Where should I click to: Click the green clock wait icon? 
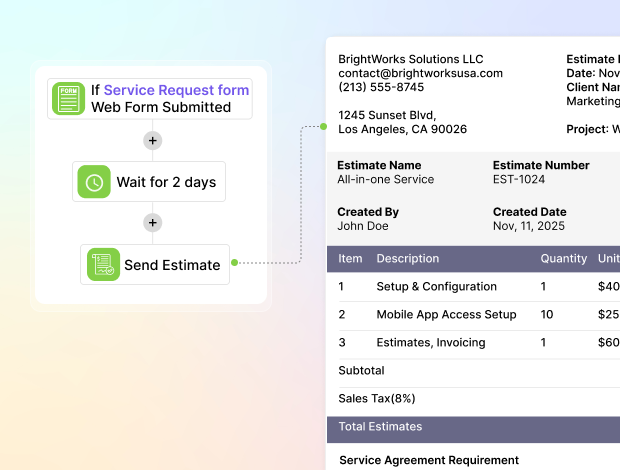tap(94, 182)
